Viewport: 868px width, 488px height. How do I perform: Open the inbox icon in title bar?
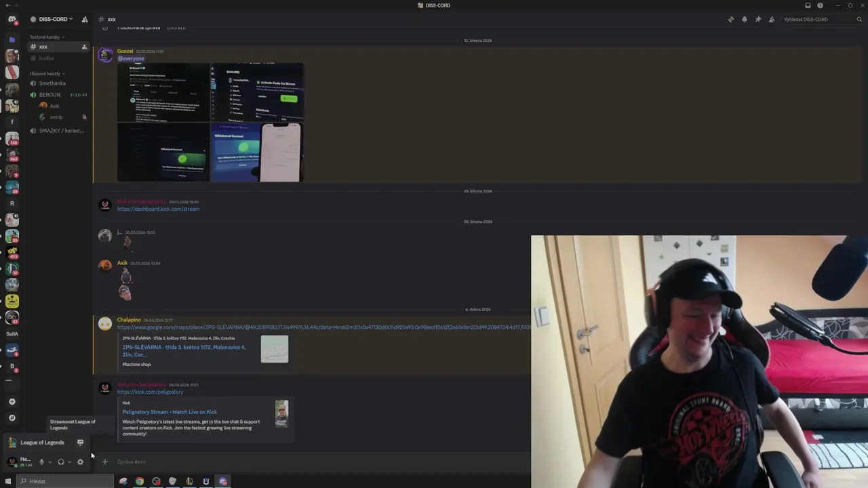[x=808, y=5]
